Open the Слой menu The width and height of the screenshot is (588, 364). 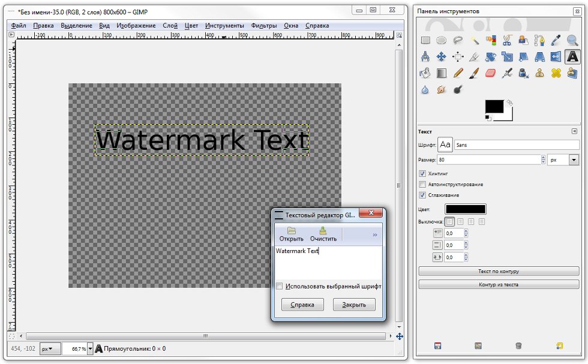coord(170,26)
